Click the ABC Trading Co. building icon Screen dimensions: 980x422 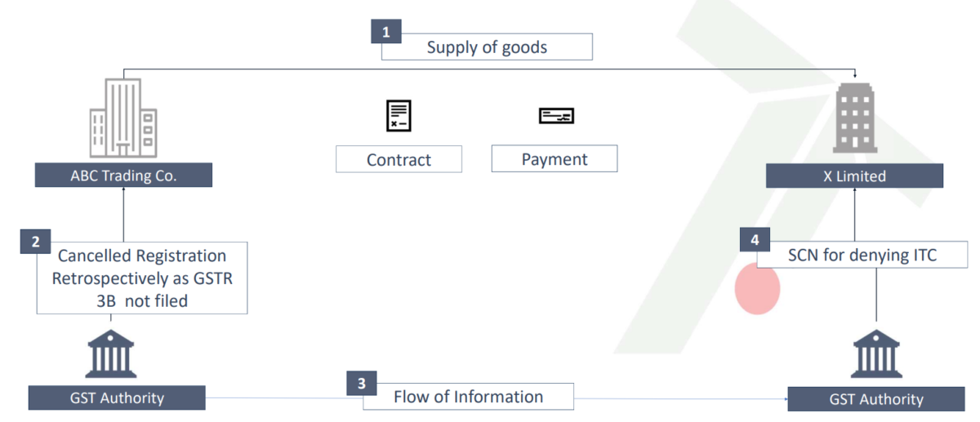click(x=122, y=119)
